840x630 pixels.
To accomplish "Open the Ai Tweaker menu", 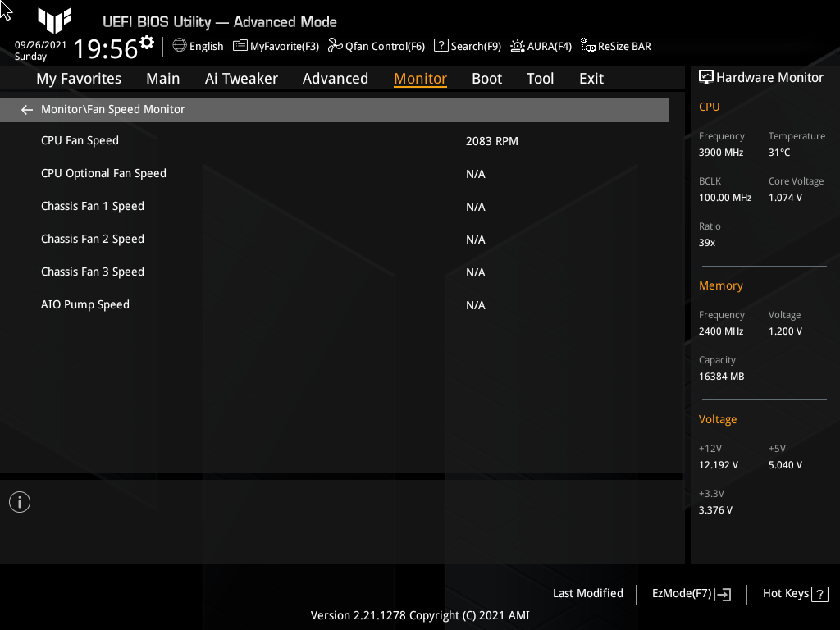I will click(241, 78).
